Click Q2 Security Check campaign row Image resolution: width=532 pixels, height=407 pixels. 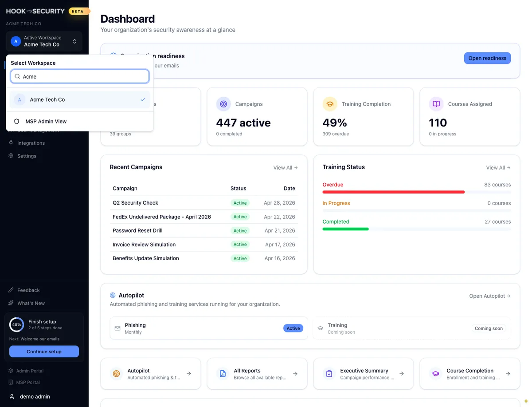coord(204,203)
